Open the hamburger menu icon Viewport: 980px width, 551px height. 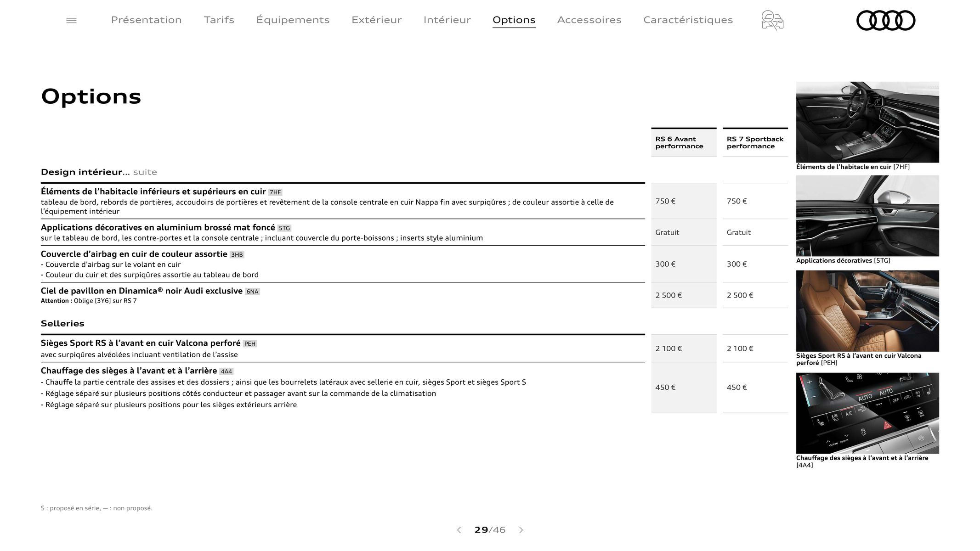pos(71,21)
